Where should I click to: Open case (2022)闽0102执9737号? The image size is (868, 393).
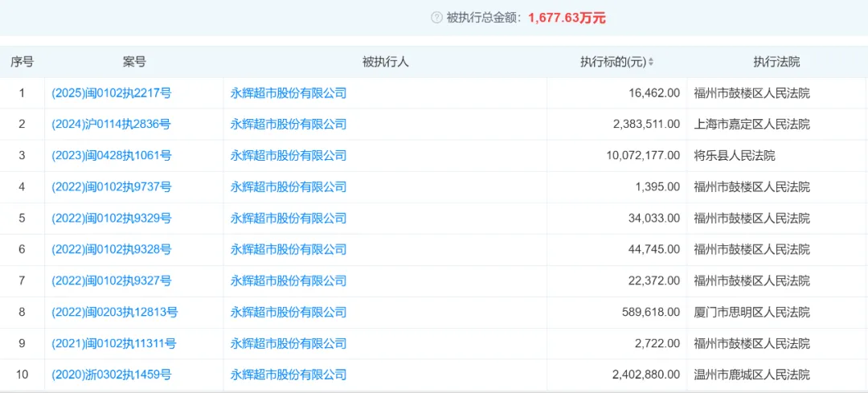tap(111, 187)
